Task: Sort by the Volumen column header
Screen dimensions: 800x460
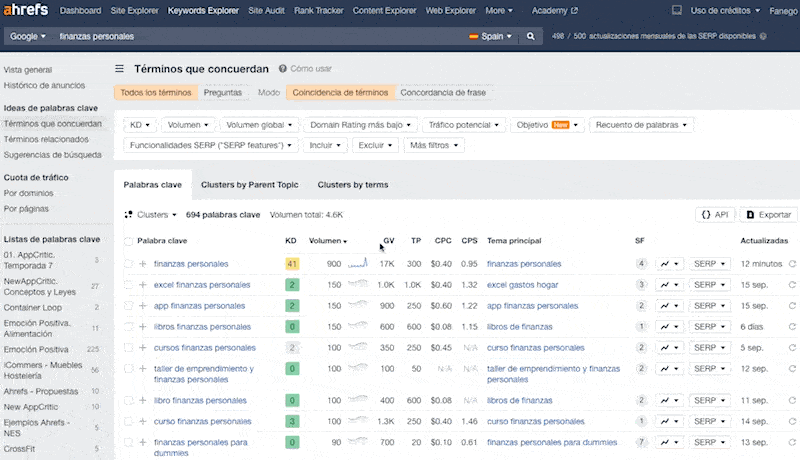Action: [328, 241]
